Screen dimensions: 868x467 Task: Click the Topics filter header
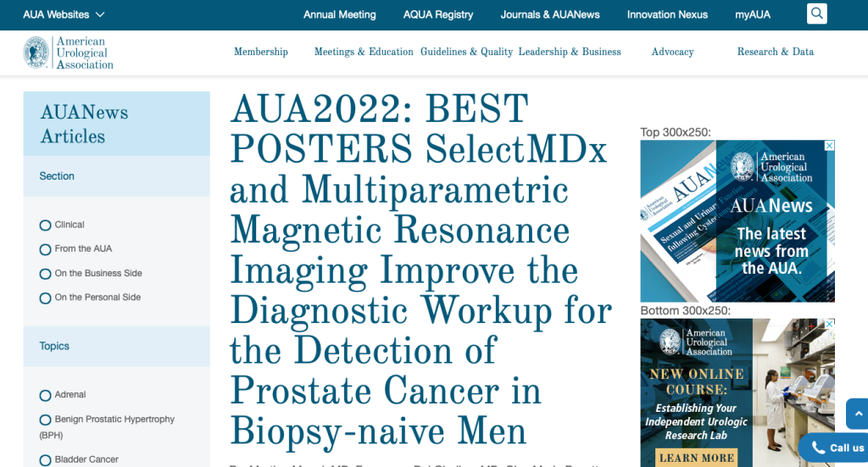pos(116,347)
